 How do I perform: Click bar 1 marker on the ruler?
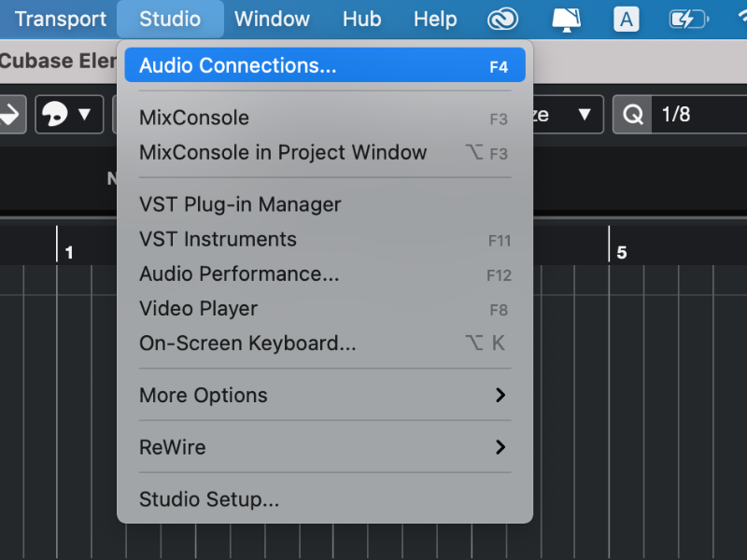pyautogui.click(x=69, y=252)
